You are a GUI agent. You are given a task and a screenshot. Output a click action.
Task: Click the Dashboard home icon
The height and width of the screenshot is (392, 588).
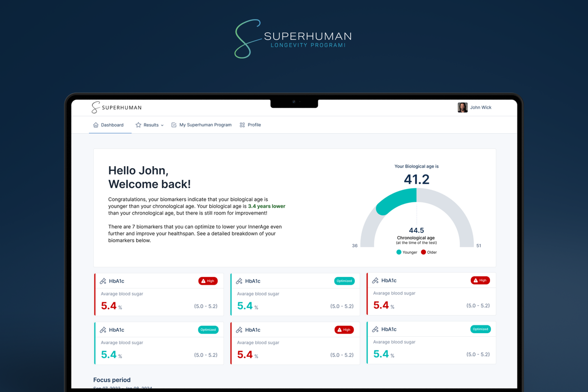coord(96,125)
